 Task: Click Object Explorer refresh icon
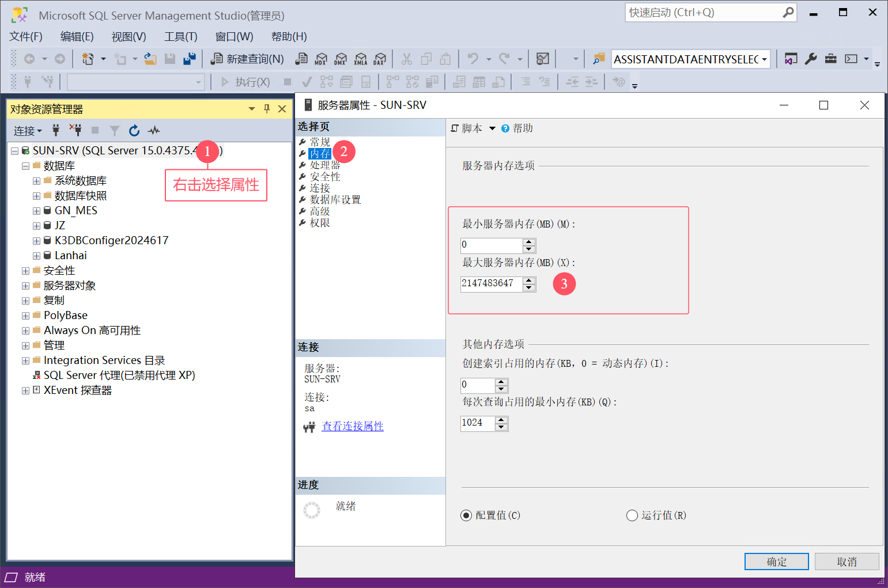tap(134, 131)
